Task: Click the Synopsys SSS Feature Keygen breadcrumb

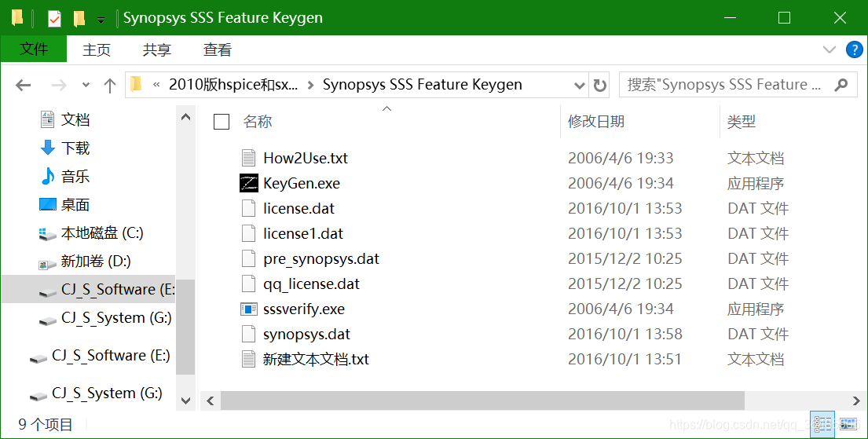Action: point(423,85)
